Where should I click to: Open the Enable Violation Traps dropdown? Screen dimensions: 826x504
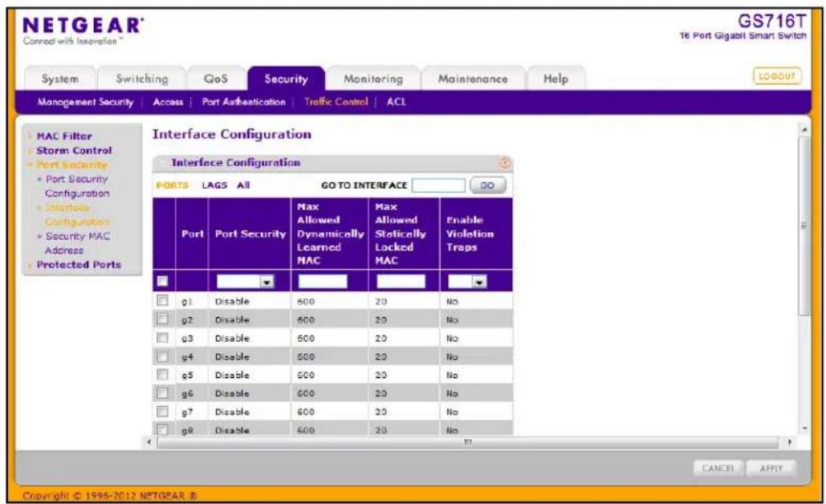(x=467, y=282)
